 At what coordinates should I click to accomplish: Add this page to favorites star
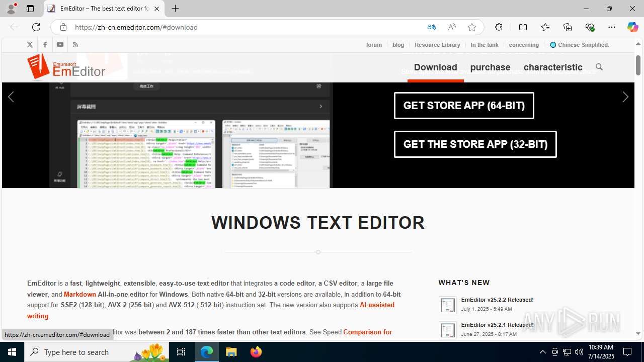[x=472, y=27]
